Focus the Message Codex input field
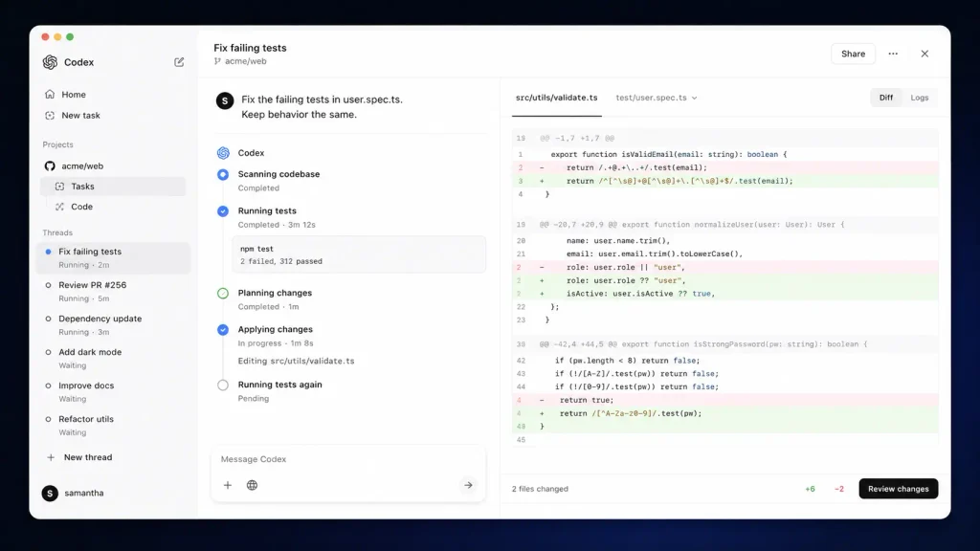The width and height of the screenshot is (980, 551). click(347, 459)
